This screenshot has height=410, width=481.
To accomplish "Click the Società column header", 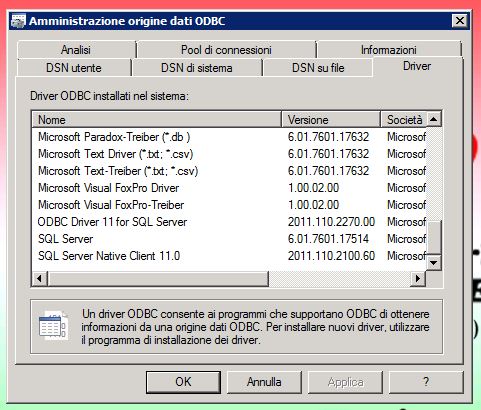I will click(x=403, y=120).
